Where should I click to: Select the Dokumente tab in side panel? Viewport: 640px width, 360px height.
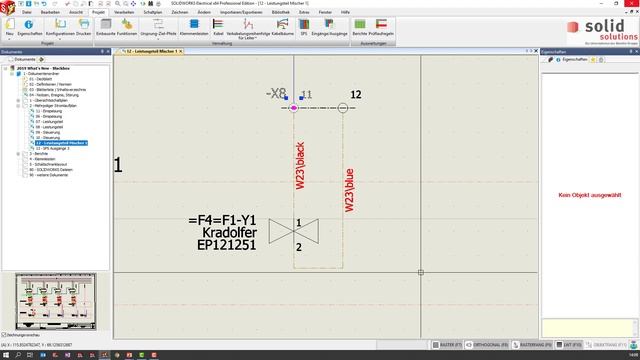(22, 60)
